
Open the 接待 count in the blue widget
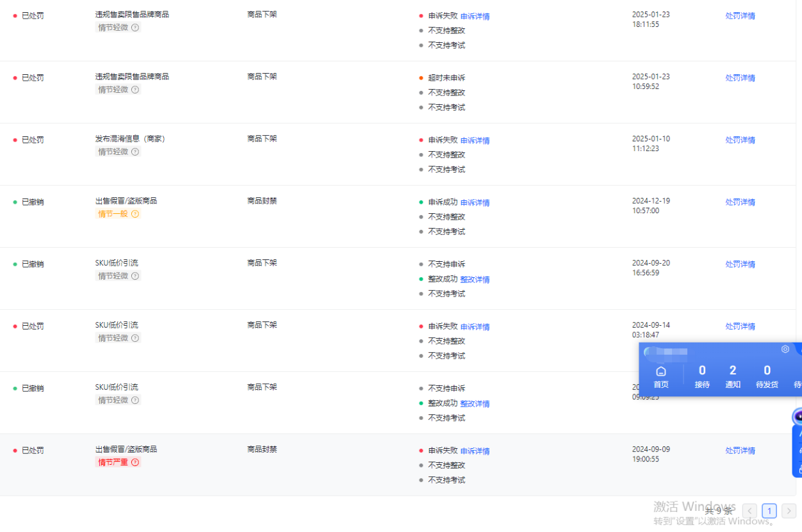(702, 376)
